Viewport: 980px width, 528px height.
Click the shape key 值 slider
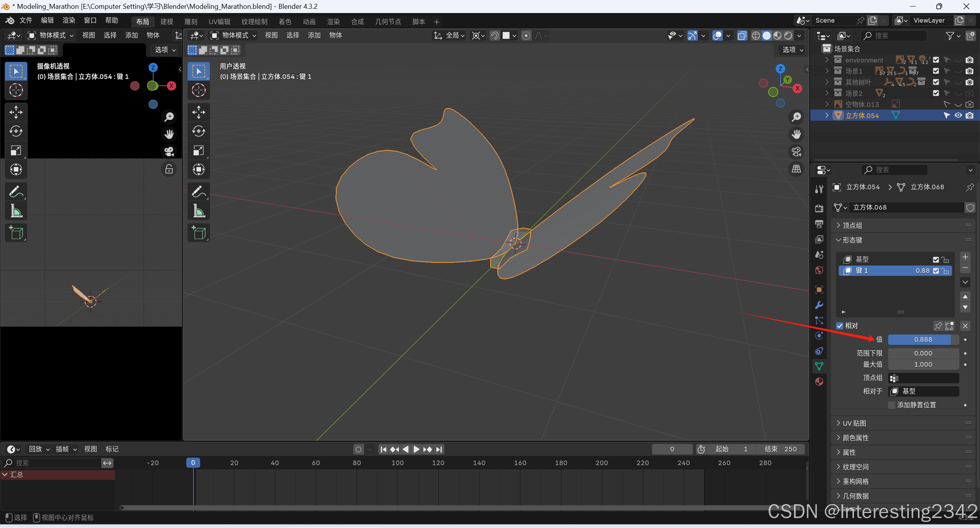click(923, 339)
